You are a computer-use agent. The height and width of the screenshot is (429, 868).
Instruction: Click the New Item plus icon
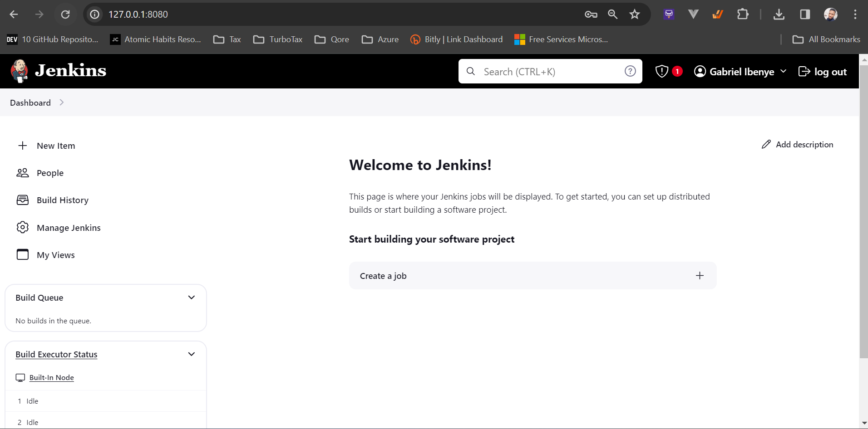point(22,146)
